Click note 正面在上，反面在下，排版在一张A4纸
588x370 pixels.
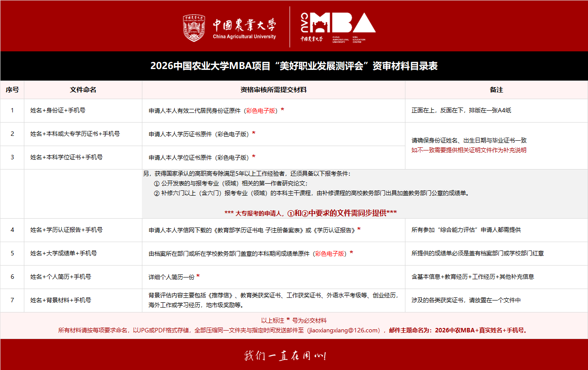pos(461,111)
